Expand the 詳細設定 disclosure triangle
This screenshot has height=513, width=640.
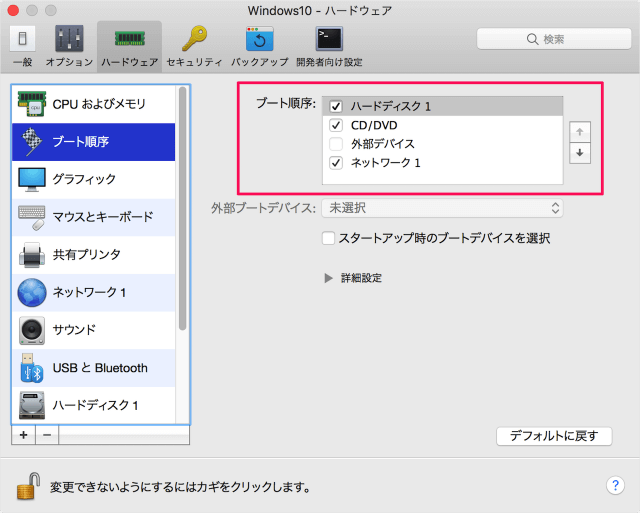(328, 278)
